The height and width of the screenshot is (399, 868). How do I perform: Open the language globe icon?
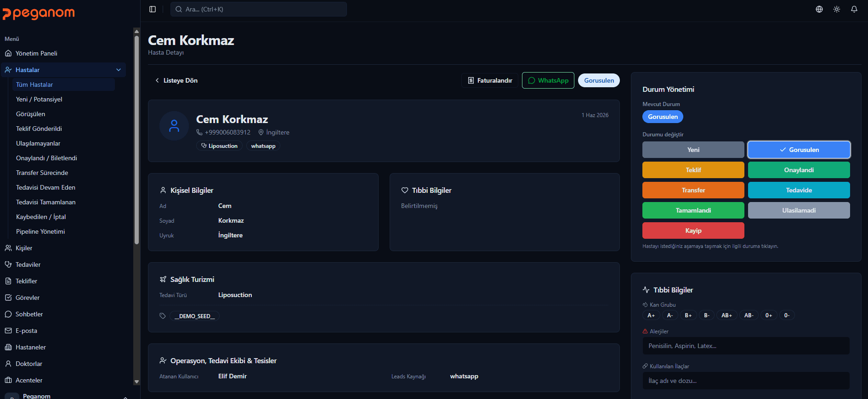point(819,9)
